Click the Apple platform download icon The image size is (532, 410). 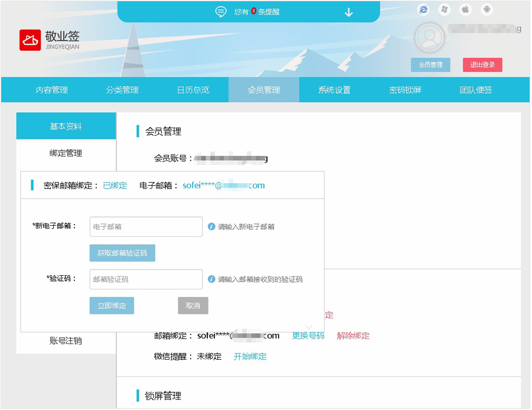click(x=465, y=9)
